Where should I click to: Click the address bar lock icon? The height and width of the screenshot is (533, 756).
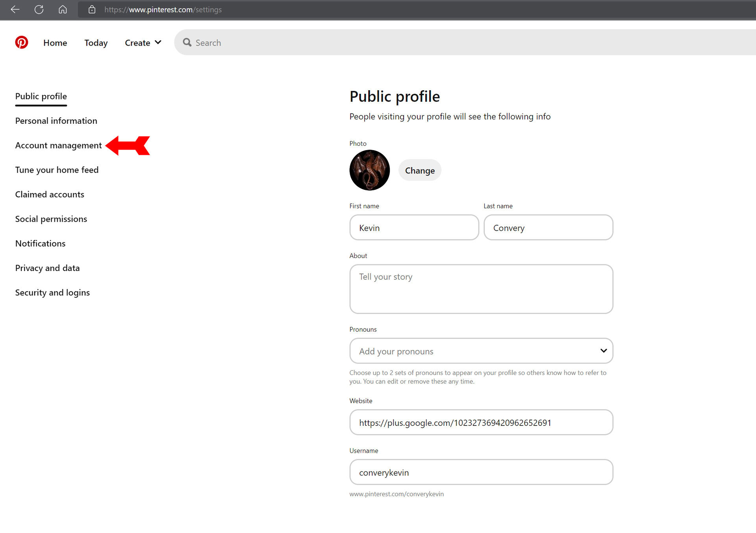pos(92,9)
